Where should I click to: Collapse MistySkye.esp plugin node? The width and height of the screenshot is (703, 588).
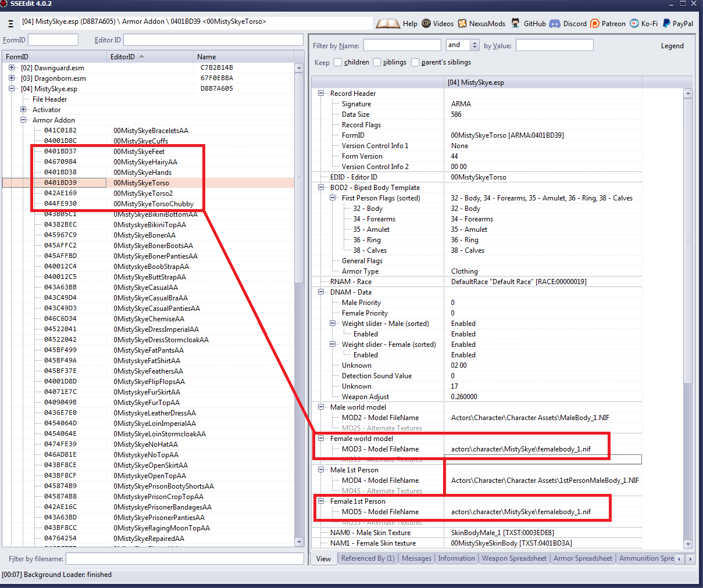point(12,89)
